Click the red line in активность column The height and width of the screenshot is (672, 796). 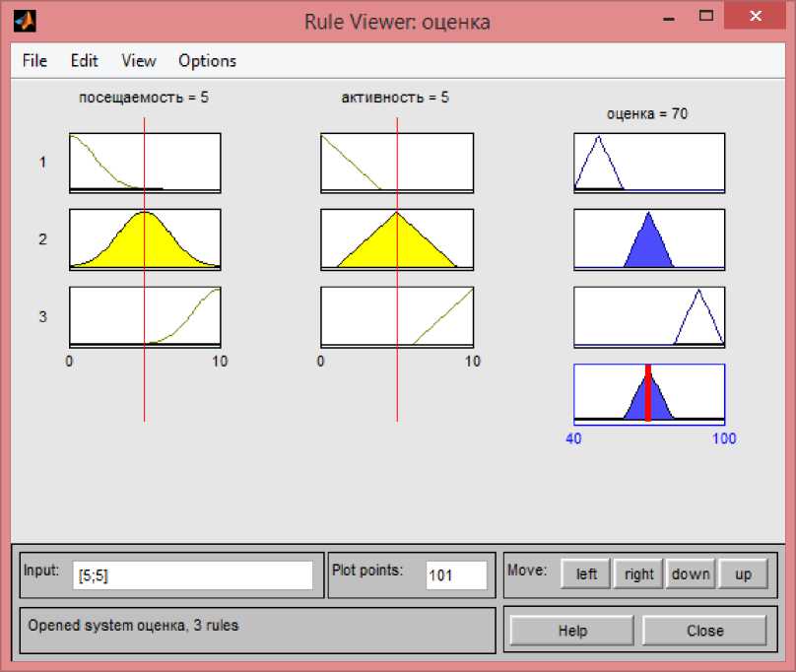tap(397, 384)
